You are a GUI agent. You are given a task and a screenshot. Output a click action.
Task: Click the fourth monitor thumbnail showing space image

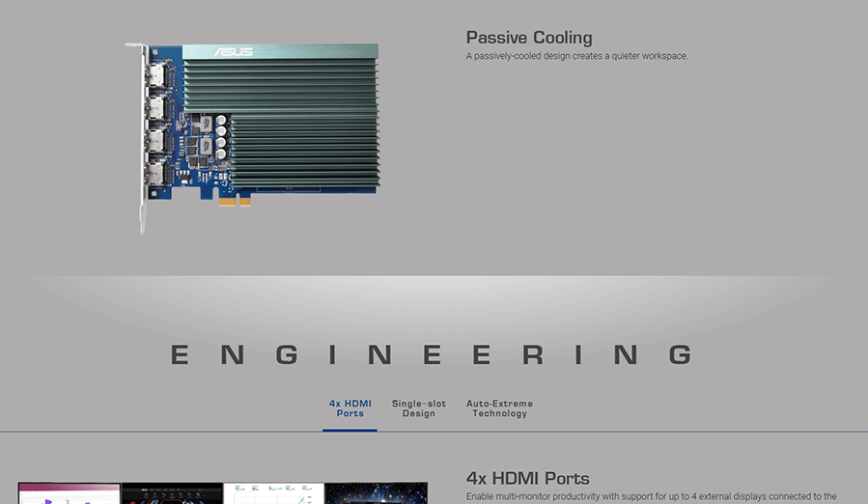[x=376, y=493]
